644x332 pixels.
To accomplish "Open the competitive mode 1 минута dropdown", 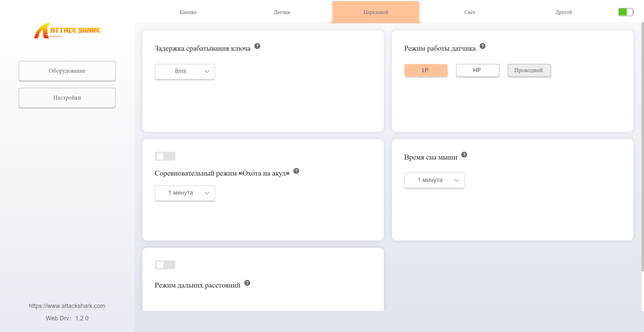I will [x=185, y=193].
